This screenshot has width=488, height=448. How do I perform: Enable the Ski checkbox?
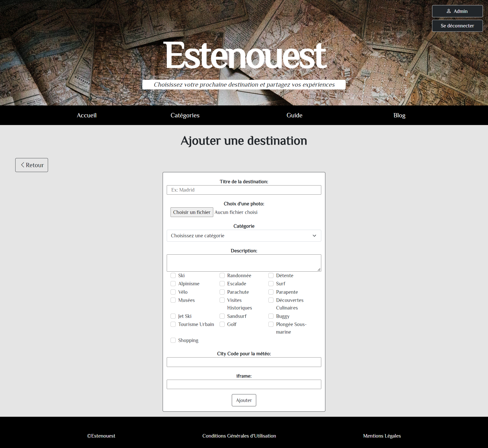point(173,275)
